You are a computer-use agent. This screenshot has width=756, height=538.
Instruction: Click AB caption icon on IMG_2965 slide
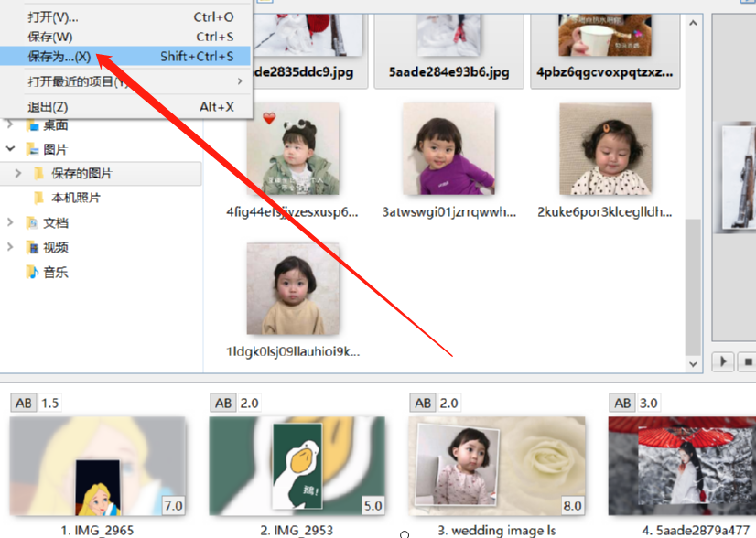click(x=24, y=403)
